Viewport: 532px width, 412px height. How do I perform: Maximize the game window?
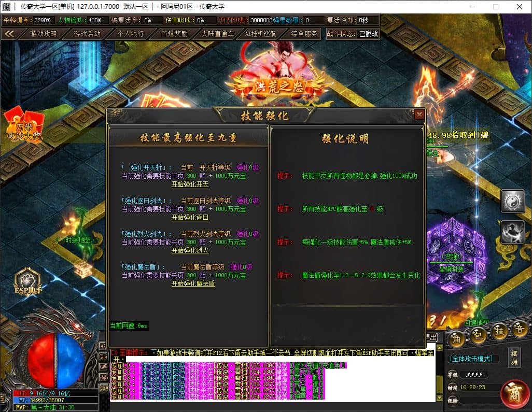point(496,6)
